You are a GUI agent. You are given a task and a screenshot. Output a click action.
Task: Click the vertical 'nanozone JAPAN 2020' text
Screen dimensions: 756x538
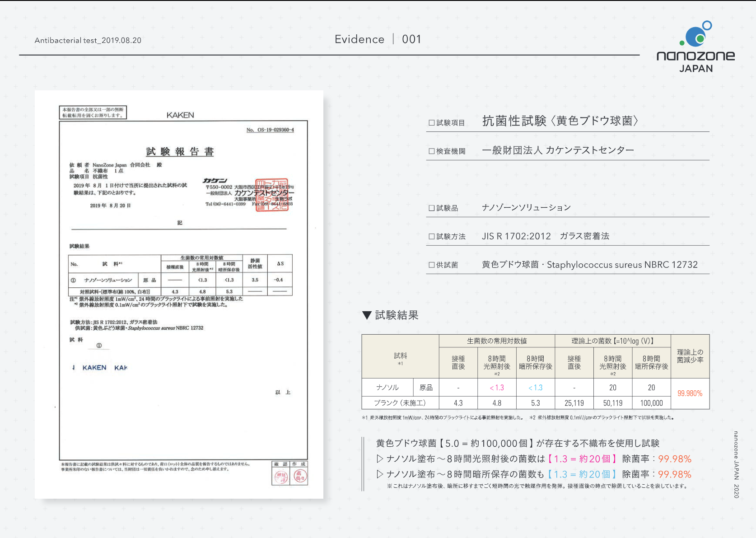pyautogui.click(x=736, y=465)
